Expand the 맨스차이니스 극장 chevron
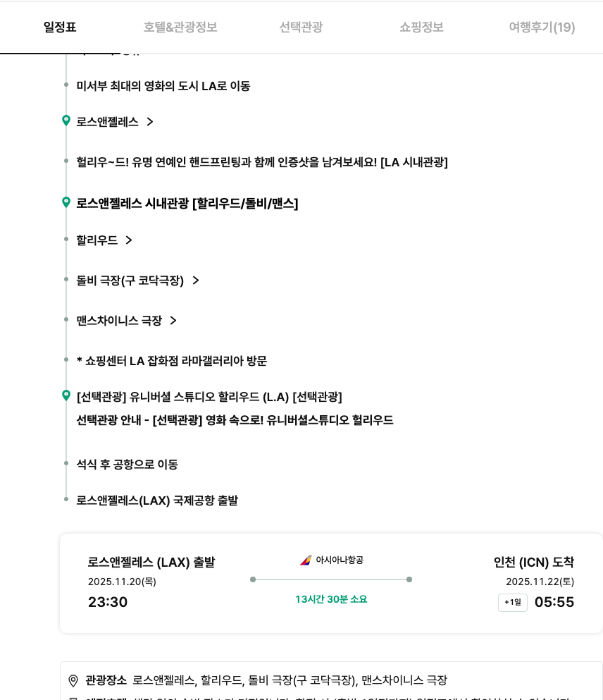 [x=173, y=321]
